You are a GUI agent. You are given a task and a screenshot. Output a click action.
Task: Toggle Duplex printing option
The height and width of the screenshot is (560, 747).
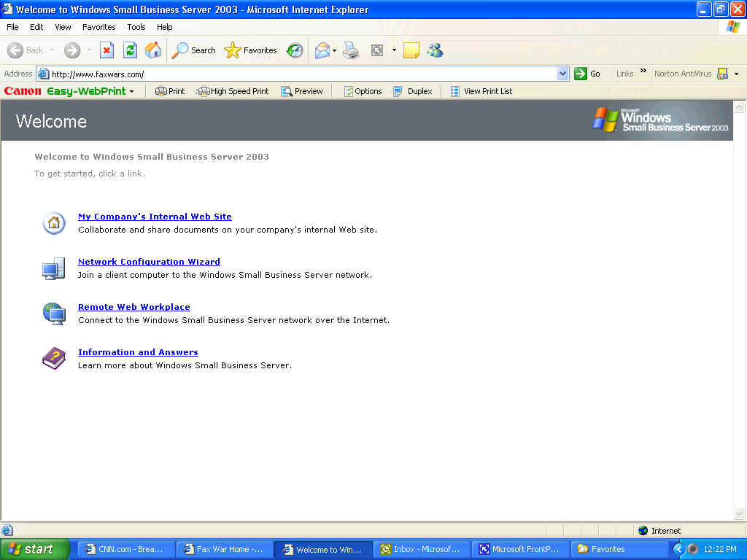(413, 91)
